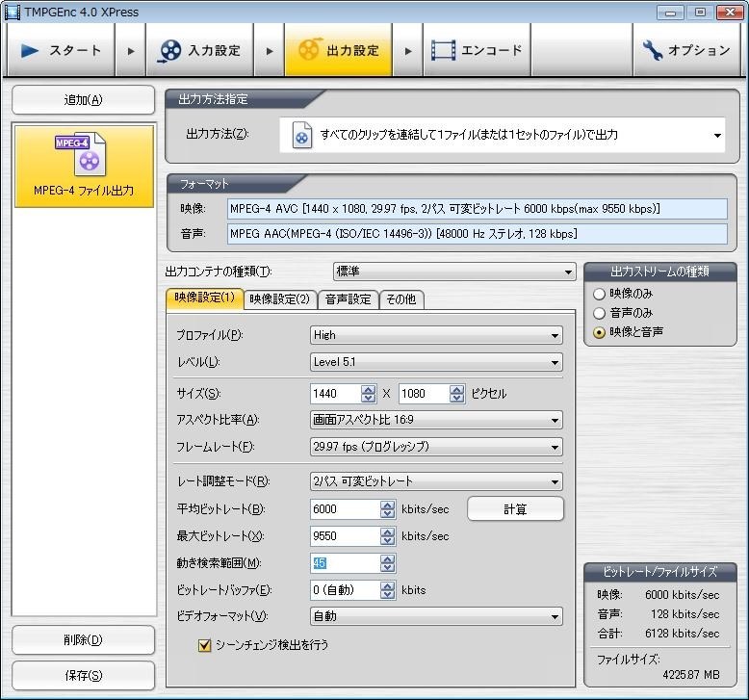Click the wrench オプション icon
The image size is (749, 700).
point(652,50)
